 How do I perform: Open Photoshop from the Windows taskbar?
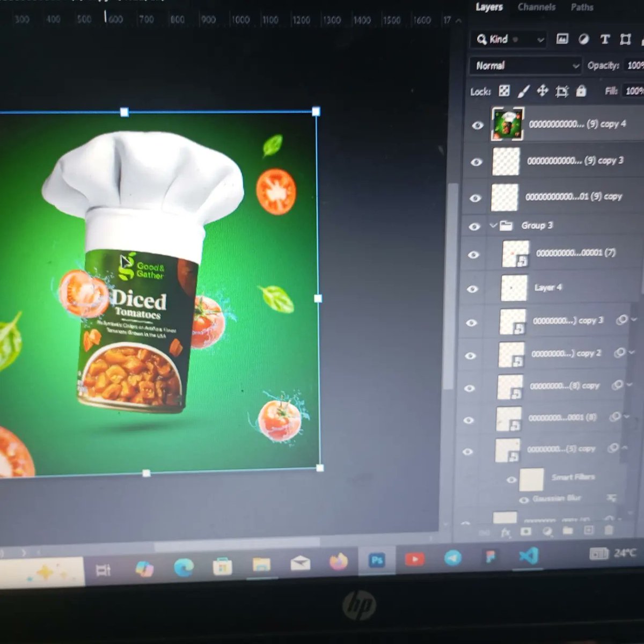pos(377,560)
